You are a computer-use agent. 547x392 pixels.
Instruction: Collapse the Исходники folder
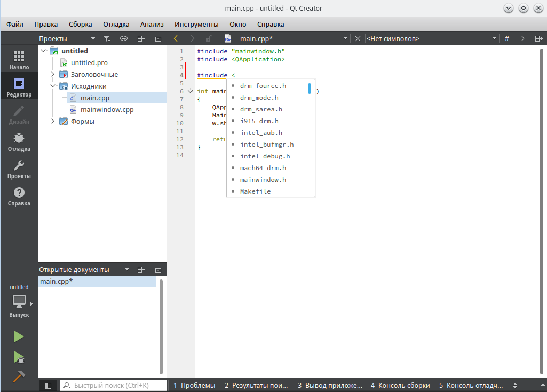pos(53,86)
